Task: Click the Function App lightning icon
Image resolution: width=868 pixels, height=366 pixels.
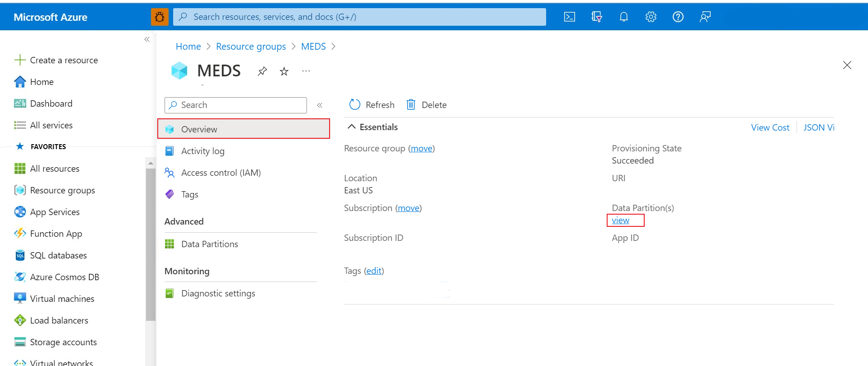Action: pyautogui.click(x=20, y=234)
